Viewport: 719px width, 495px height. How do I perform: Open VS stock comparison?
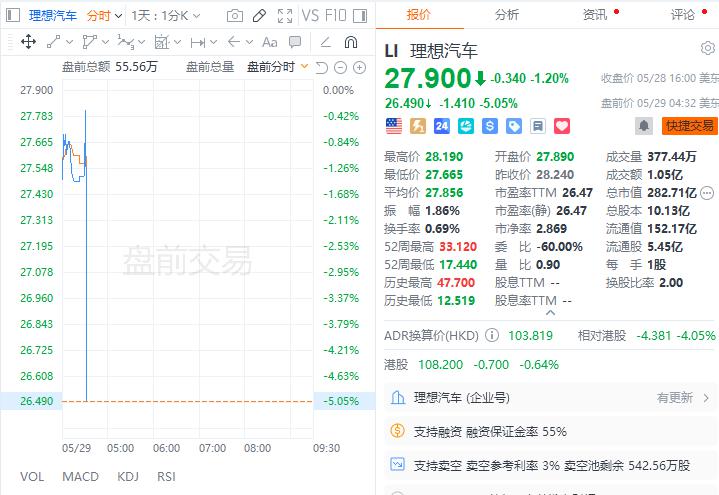pos(310,16)
